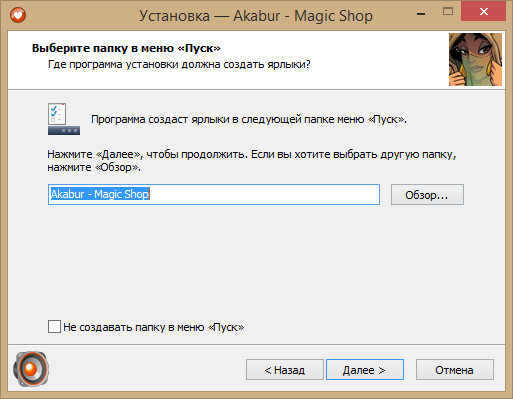Click the window title 'Установка — Akabur - Magic Shop'
The width and height of the screenshot is (513, 399).
click(x=256, y=16)
